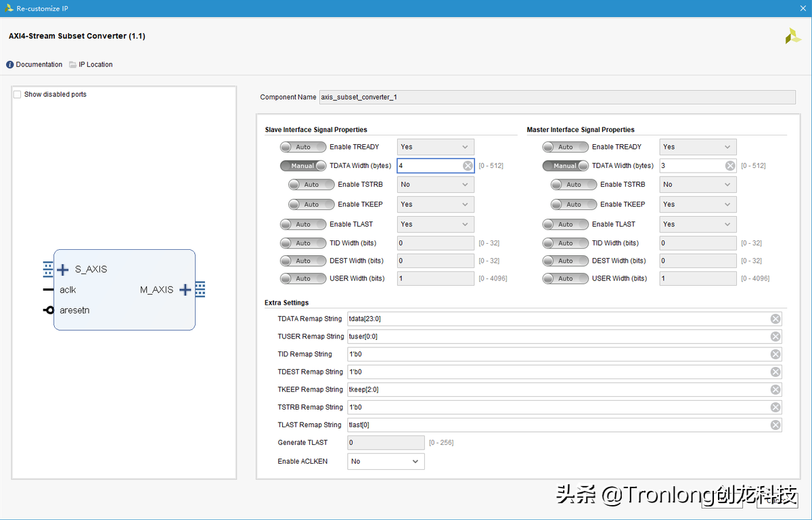Click the Generate TLAST value field
The width and height of the screenshot is (812, 520).
(386, 443)
